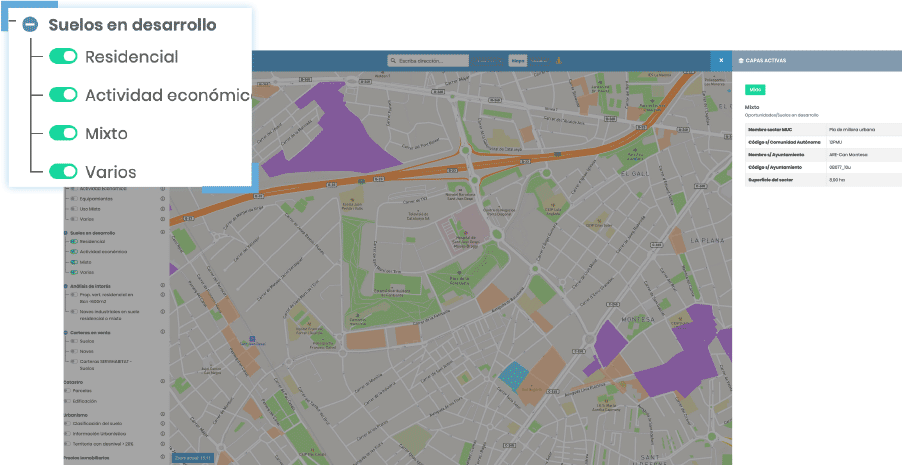Open info icon for Clasificación del suelo

coord(163,424)
